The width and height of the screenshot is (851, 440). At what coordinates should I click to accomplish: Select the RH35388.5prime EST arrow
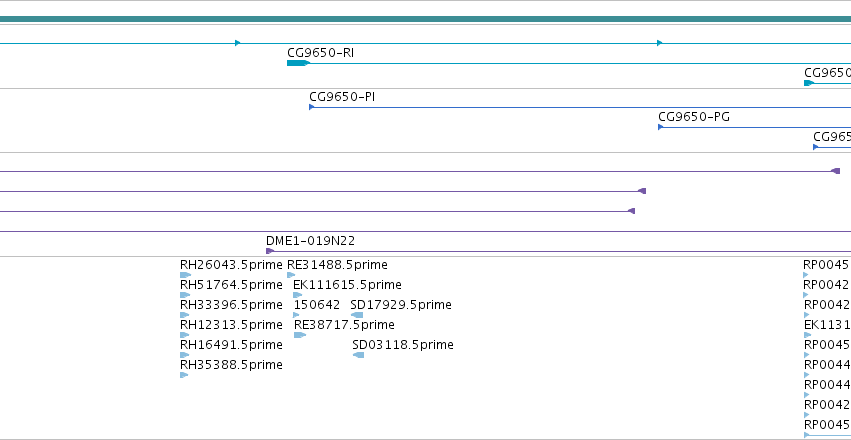(x=184, y=375)
